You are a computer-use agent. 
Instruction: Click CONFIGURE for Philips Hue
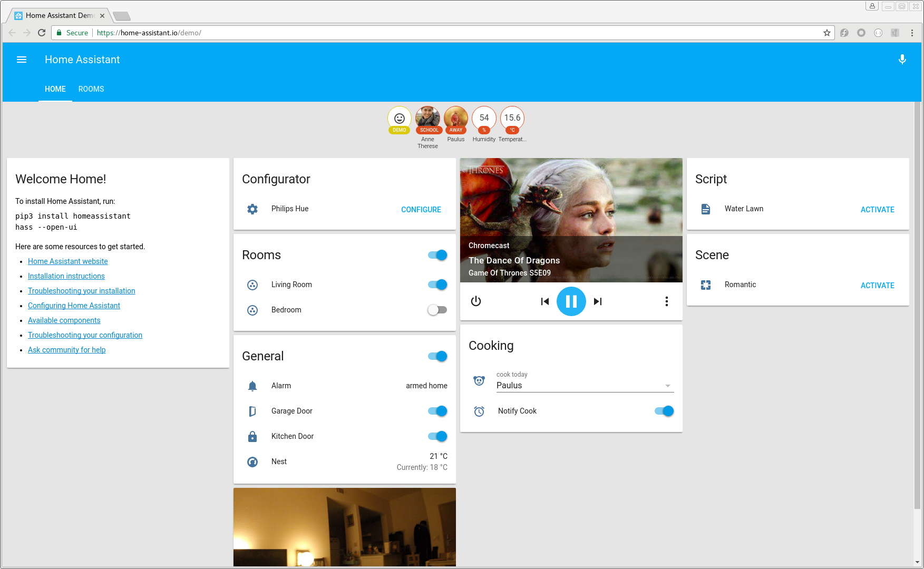click(x=421, y=210)
